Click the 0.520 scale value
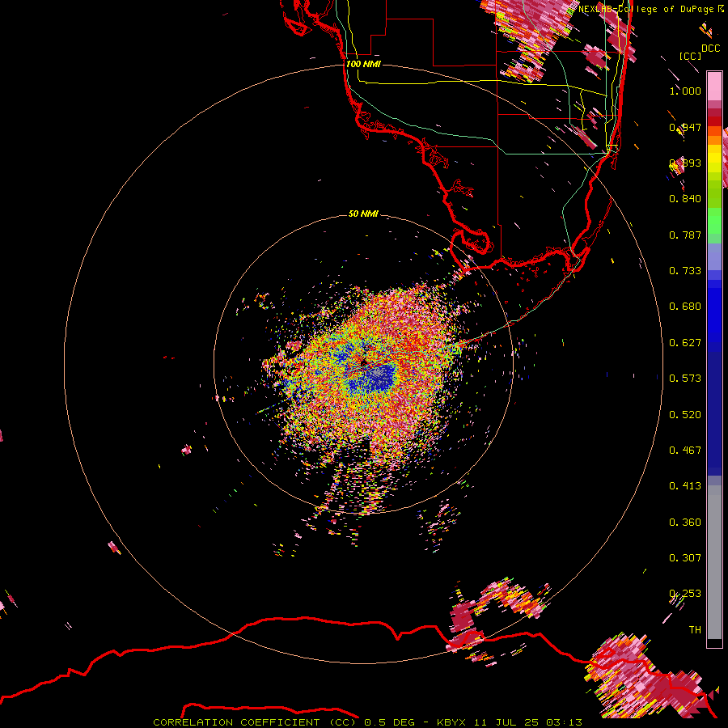The image size is (728, 728). [685, 415]
